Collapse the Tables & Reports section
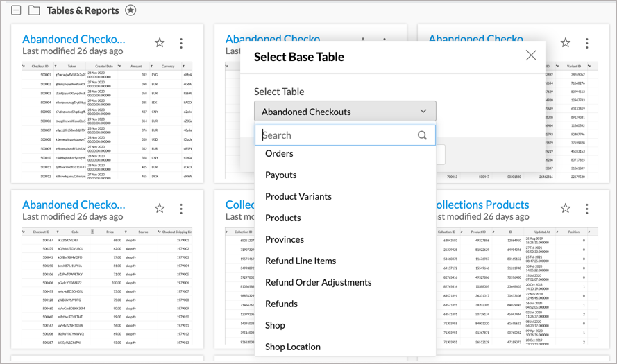This screenshot has width=617, height=364. point(16,10)
